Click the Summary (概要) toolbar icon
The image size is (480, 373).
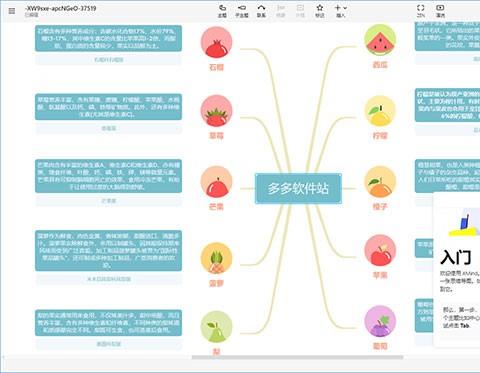click(281, 11)
